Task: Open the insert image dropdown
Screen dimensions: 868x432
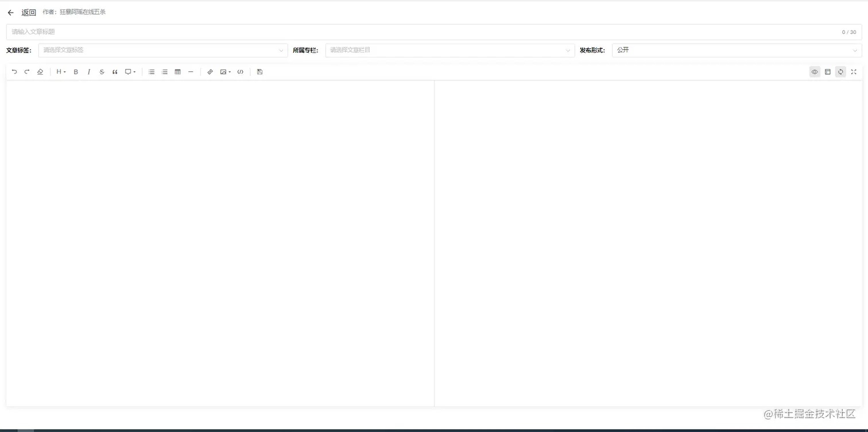Action: (x=226, y=72)
